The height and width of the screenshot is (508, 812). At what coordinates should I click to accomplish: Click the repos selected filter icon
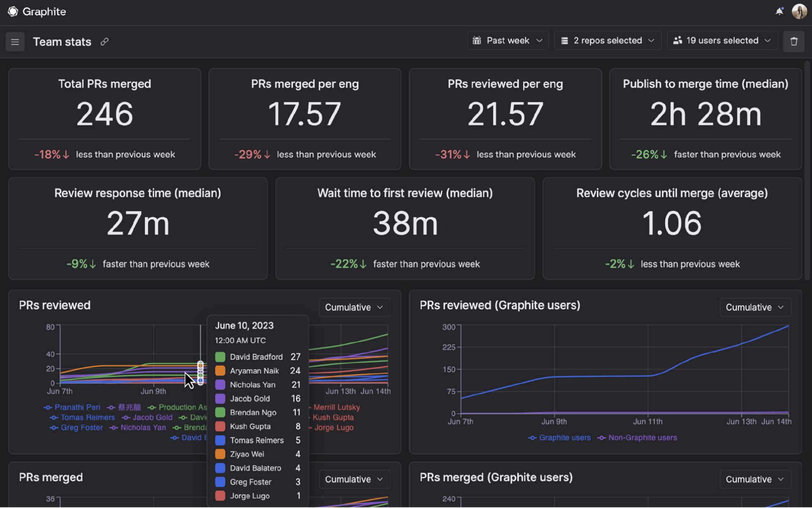click(x=562, y=40)
